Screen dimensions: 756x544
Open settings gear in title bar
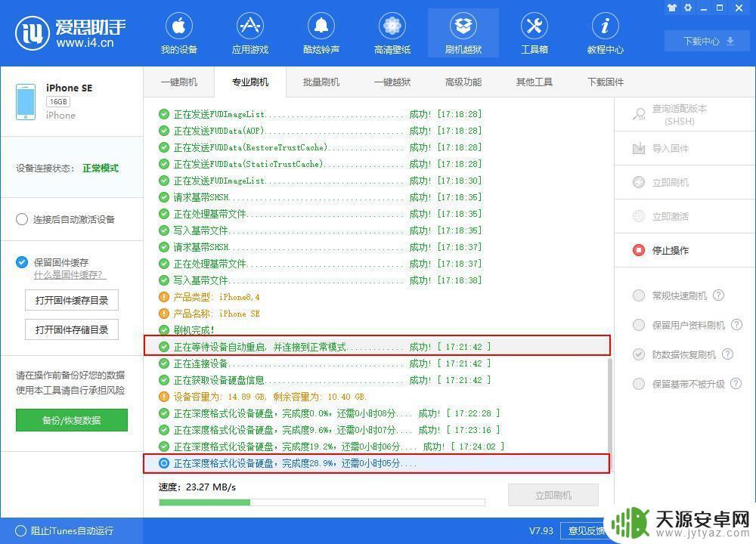[x=688, y=8]
